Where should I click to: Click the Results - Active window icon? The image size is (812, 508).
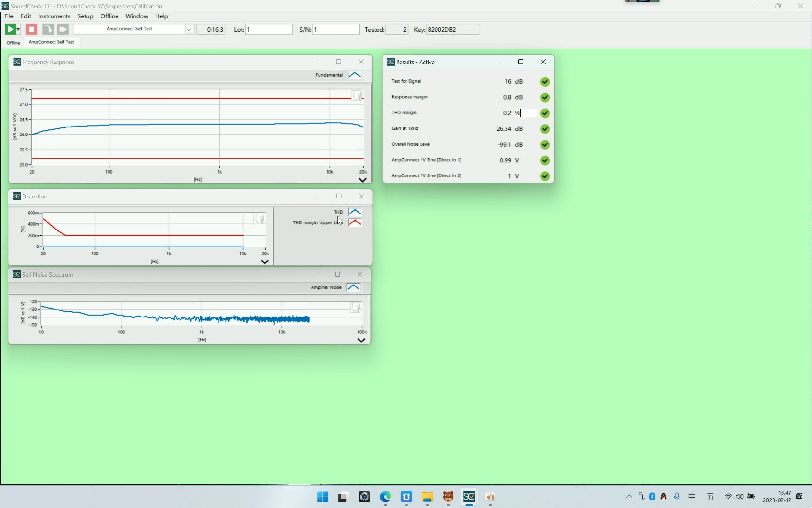pyautogui.click(x=390, y=62)
